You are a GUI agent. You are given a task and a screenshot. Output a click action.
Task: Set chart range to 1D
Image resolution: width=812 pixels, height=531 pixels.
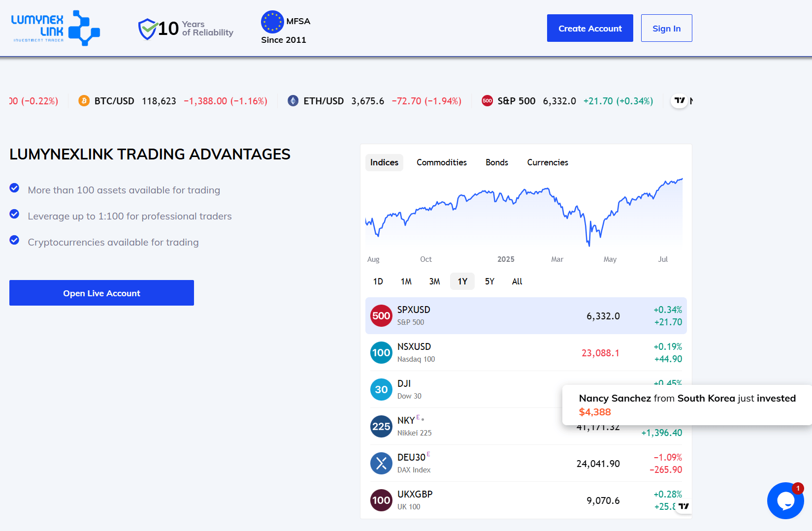pos(378,281)
